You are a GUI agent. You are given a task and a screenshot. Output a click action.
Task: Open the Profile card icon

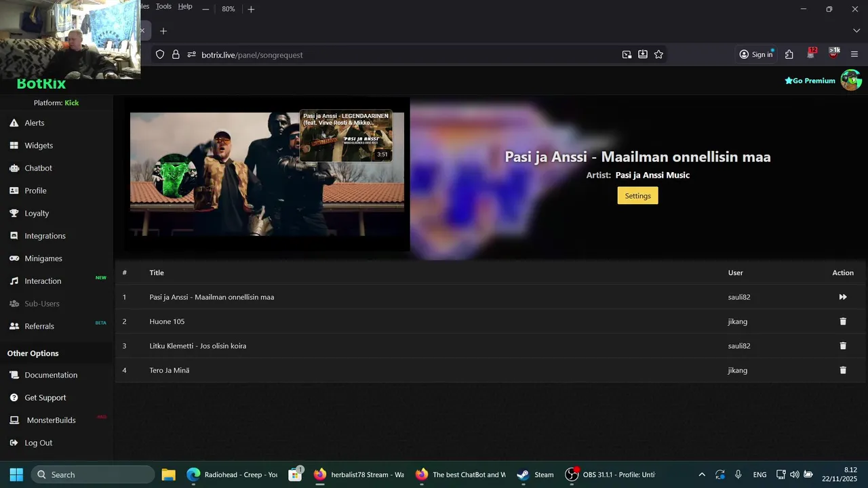(x=14, y=190)
